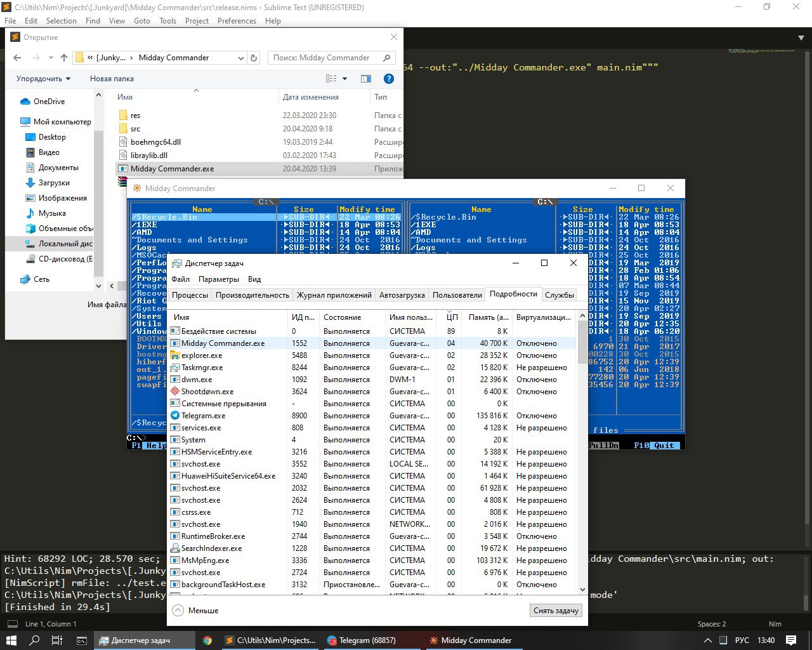The image size is (812, 650).
Task: Open the Параметры menu in Task Manager
Action: click(219, 279)
